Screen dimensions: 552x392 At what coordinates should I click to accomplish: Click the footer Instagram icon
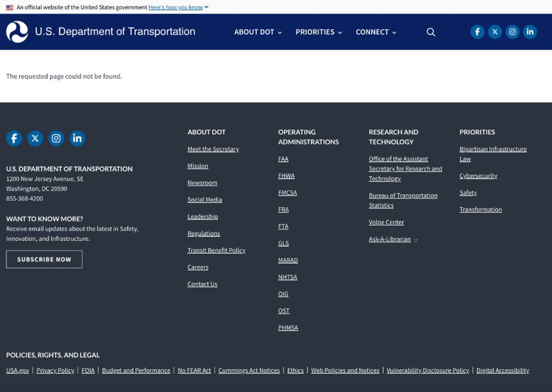click(56, 138)
